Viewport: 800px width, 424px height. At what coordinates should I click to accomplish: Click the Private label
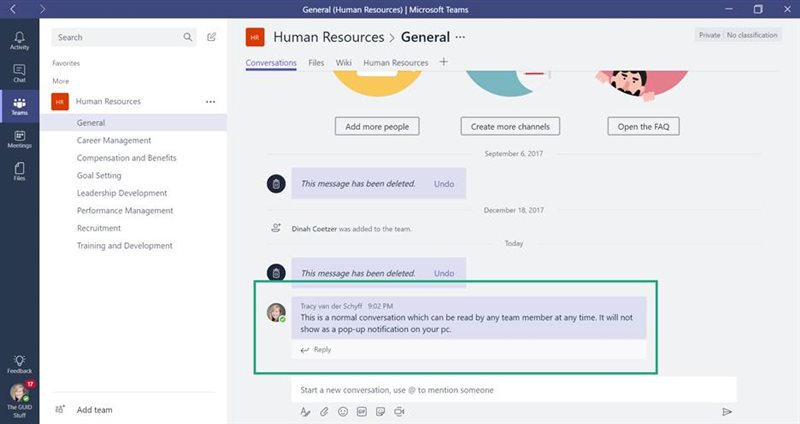pyautogui.click(x=709, y=35)
